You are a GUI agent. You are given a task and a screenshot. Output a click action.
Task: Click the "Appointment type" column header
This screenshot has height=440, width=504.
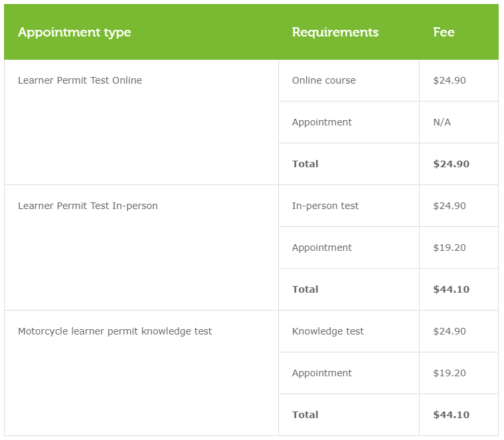pyautogui.click(x=74, y=32)
